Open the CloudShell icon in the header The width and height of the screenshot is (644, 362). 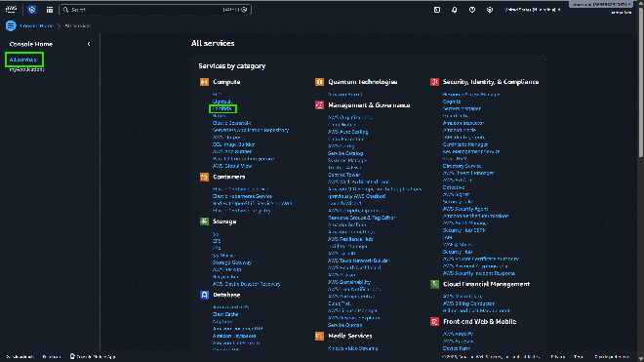(437, 10)
